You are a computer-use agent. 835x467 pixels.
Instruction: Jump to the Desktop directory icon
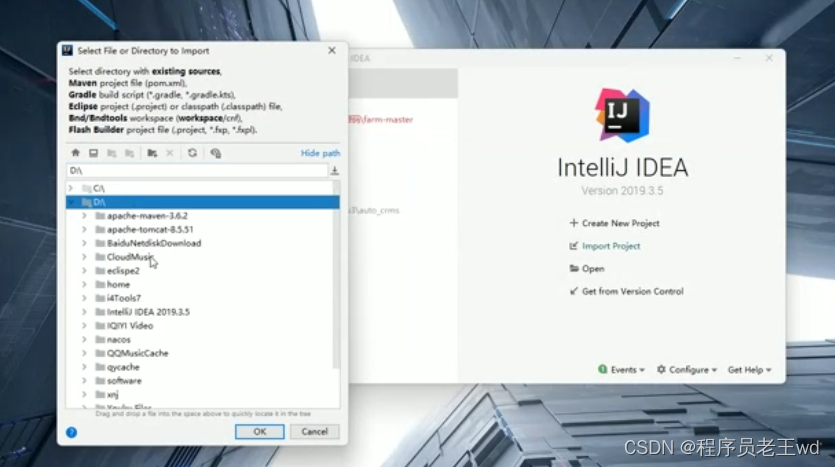coord(93,153)
